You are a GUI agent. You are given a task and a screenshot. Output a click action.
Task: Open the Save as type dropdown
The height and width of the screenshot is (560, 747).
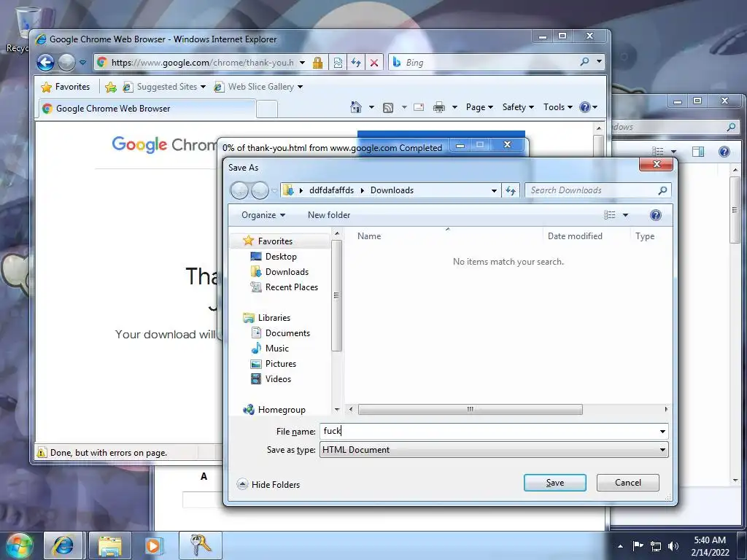662,450
